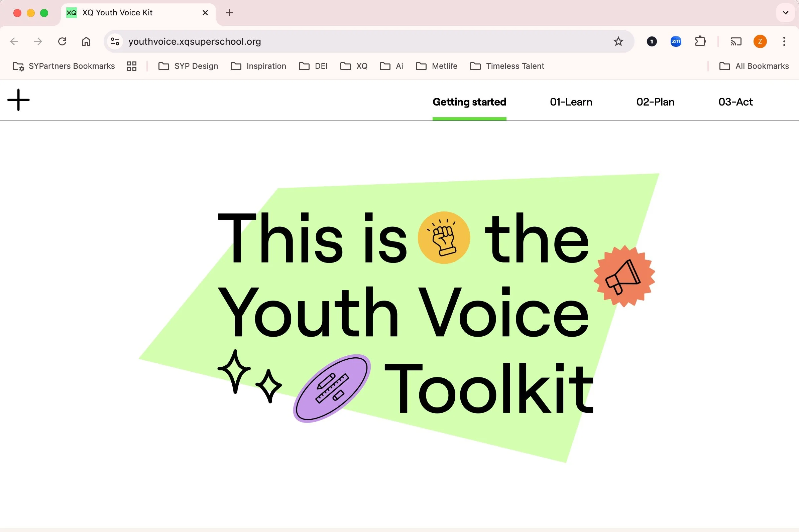Open the 03-Act section

pos(735,102)
